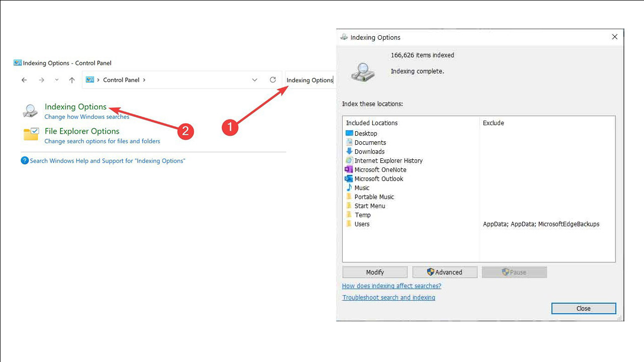Open 'How does indexing affect searches?' link

click(391, 286)
